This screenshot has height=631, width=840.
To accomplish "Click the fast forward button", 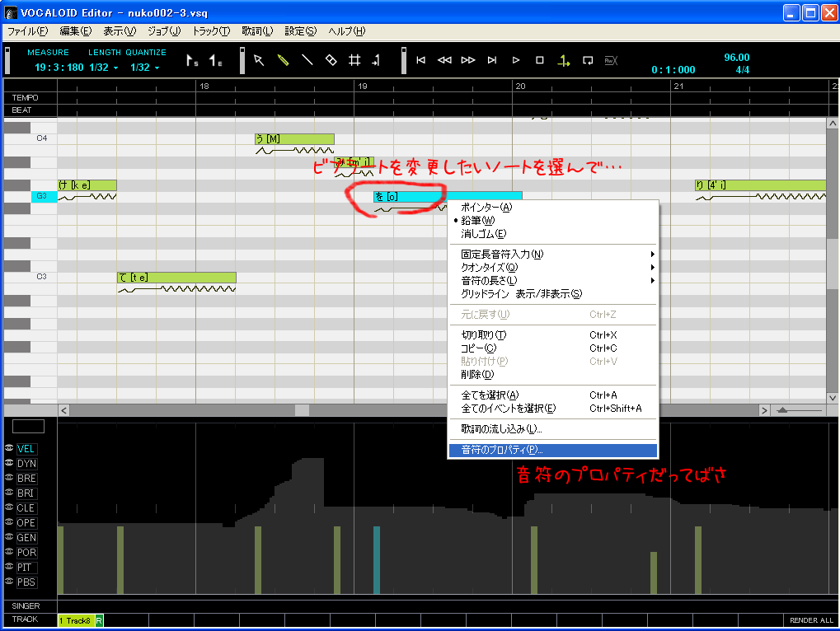I will click(x=468, y=60).
